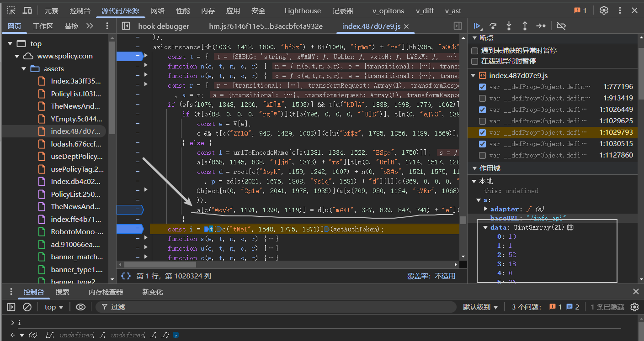Viewport: 644px width, 341px height.
Task: Click the 3 个问题 issues button
Action: click(x=545, y=307)
